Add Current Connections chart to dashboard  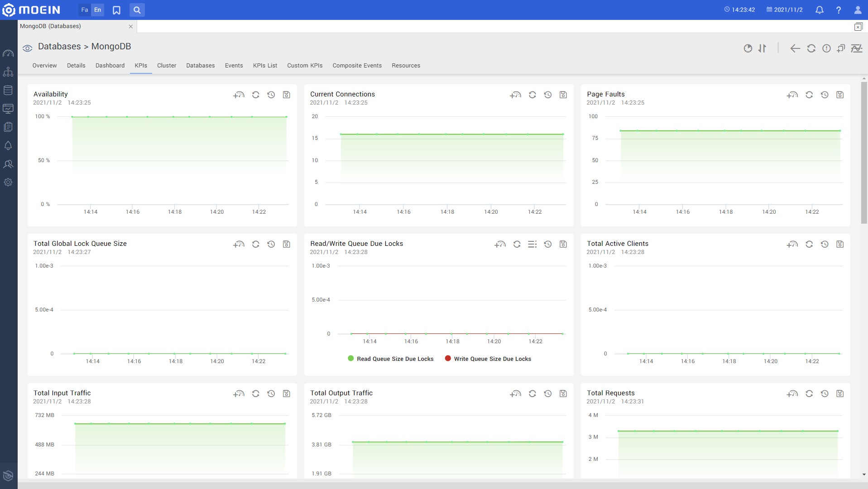[x=516, y=95]
